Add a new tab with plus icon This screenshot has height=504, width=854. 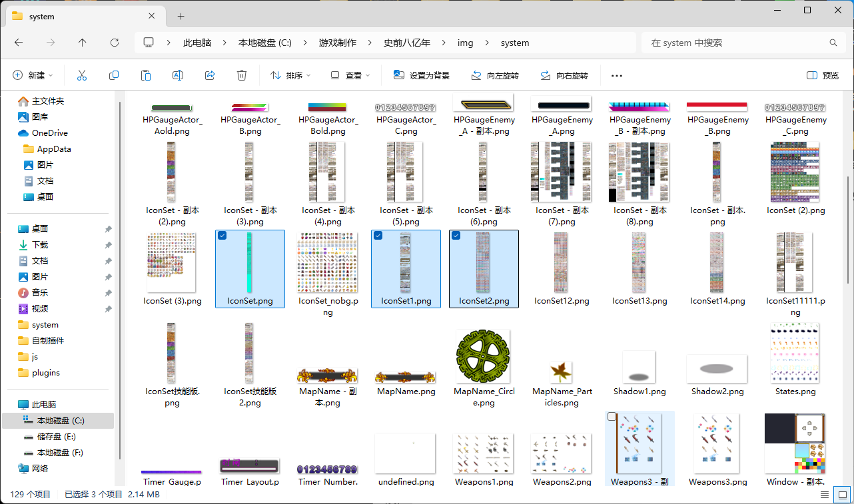click(181, 16)
